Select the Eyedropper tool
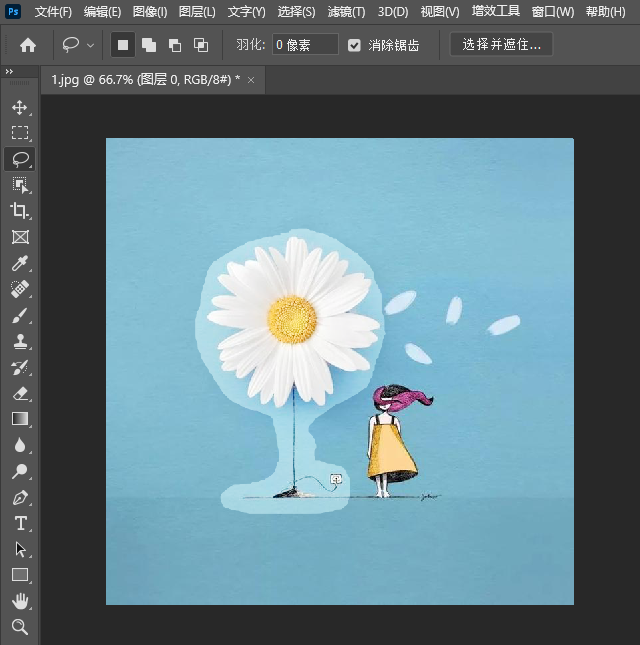The width and height of the screenshot is (640, 645). pos(20,264)
